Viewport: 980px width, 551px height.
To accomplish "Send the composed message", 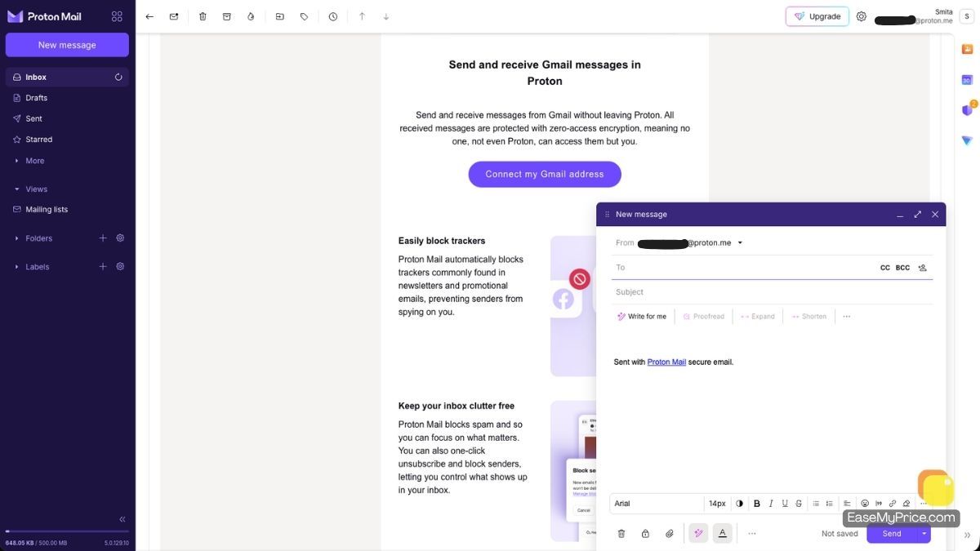I will (892, 534).
